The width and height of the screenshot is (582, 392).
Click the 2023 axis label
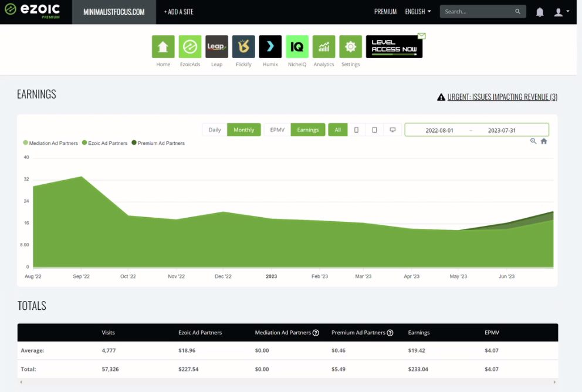point(271,276)
